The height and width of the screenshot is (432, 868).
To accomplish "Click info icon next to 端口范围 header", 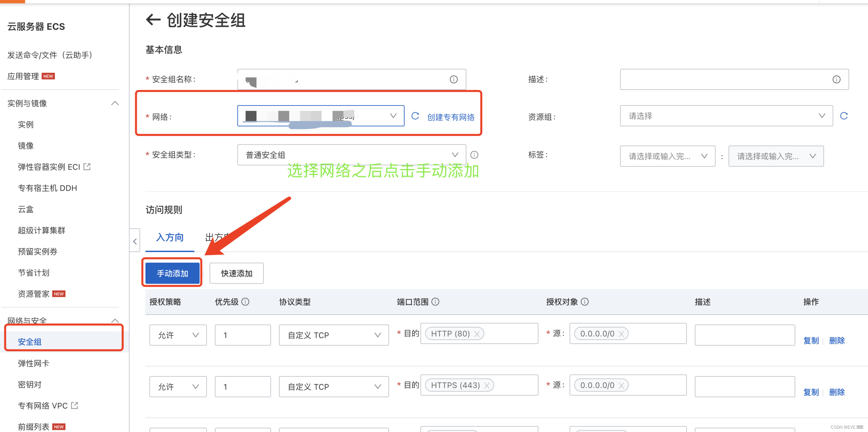I will pos(435,301).
